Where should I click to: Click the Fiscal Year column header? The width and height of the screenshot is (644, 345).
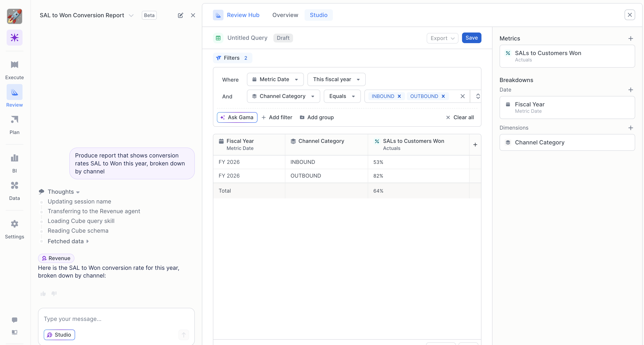(249, 144)
